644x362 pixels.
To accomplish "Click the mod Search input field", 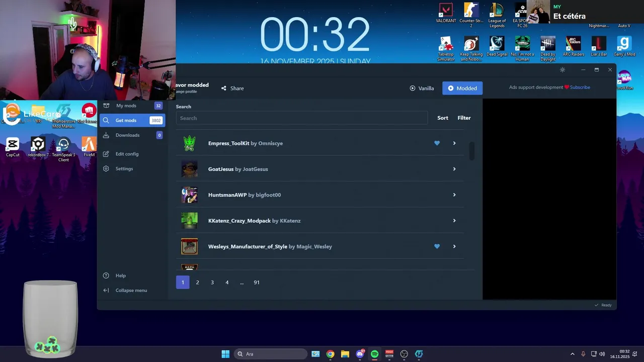I will (302, 118).
